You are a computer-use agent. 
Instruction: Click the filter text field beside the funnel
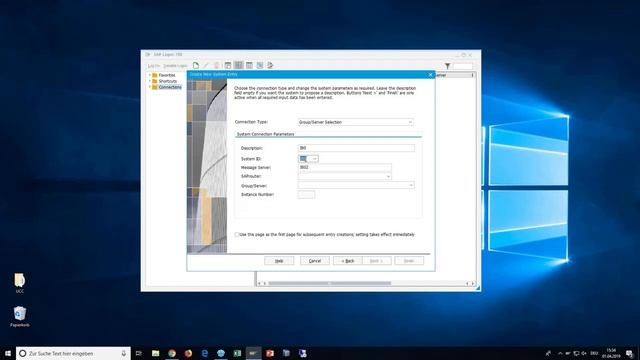click(463, 66)
